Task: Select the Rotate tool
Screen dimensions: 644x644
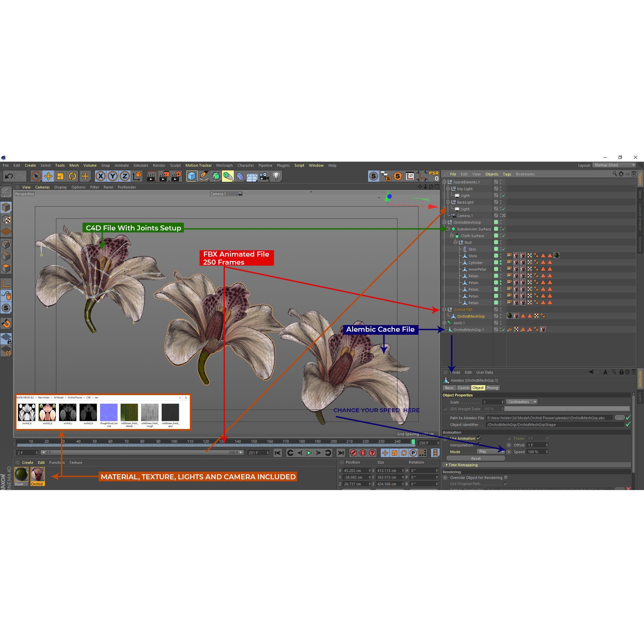Action: 72,176
